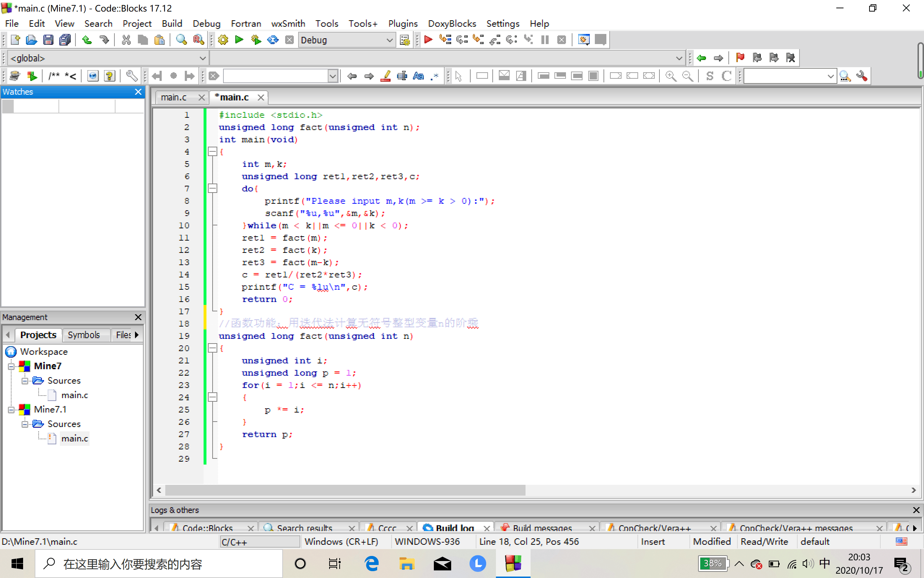The height and width of the screenshot is (578, 924).
Task: Collapse the Mine7.1 project tree node
Action: (12, 410)
